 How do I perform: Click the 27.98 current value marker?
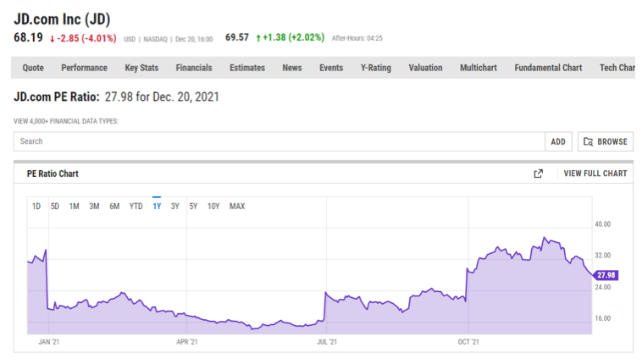tap(606, 275)
